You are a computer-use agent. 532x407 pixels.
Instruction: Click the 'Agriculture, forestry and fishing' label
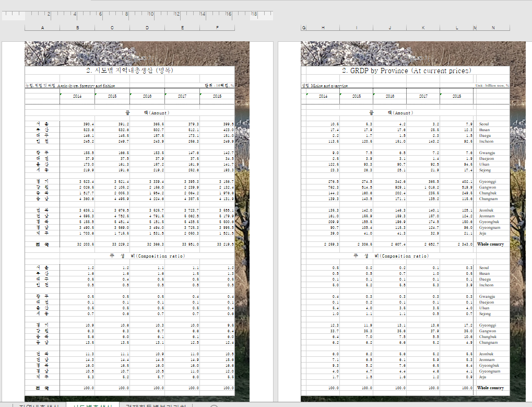coord(86,86)
